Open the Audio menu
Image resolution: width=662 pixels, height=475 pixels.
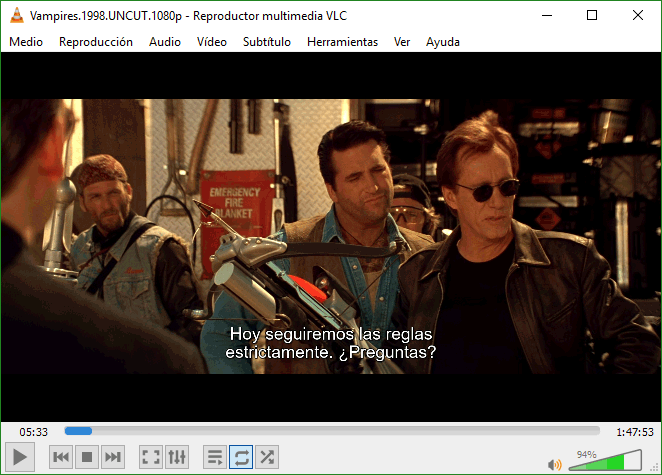[x=165, y=42]
